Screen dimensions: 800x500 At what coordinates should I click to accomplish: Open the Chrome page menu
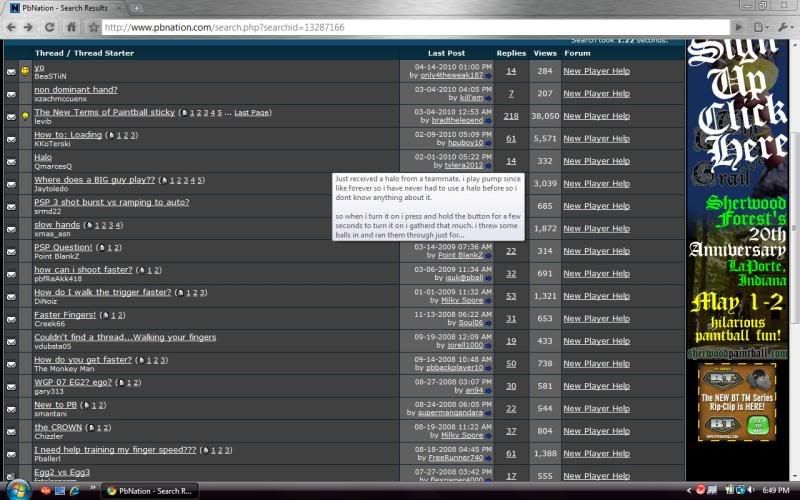(x=761, y=27)
